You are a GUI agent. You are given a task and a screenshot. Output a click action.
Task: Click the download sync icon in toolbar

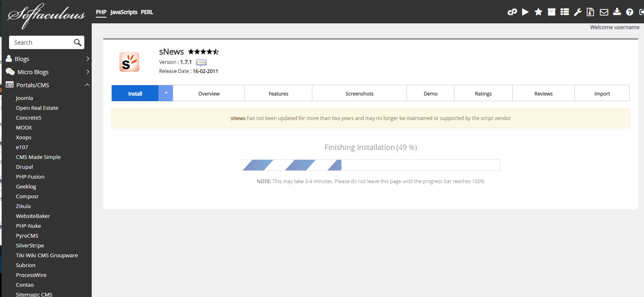(x=617, y=12)
